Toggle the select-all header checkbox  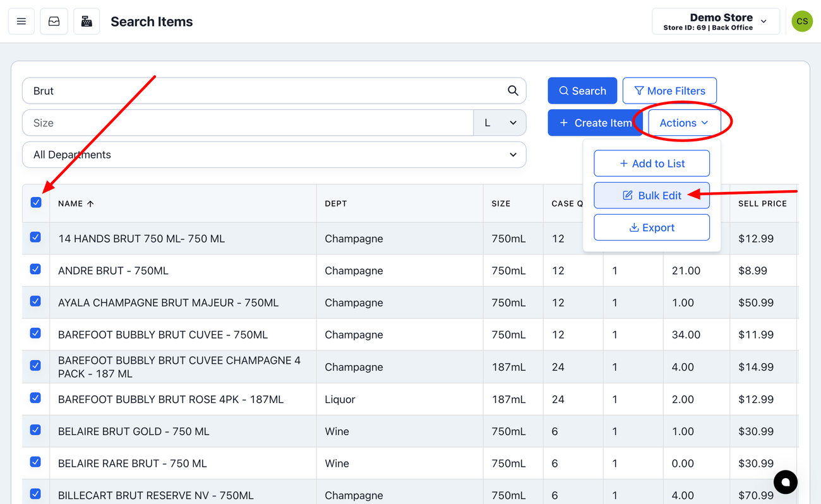[x=36, y=203]
